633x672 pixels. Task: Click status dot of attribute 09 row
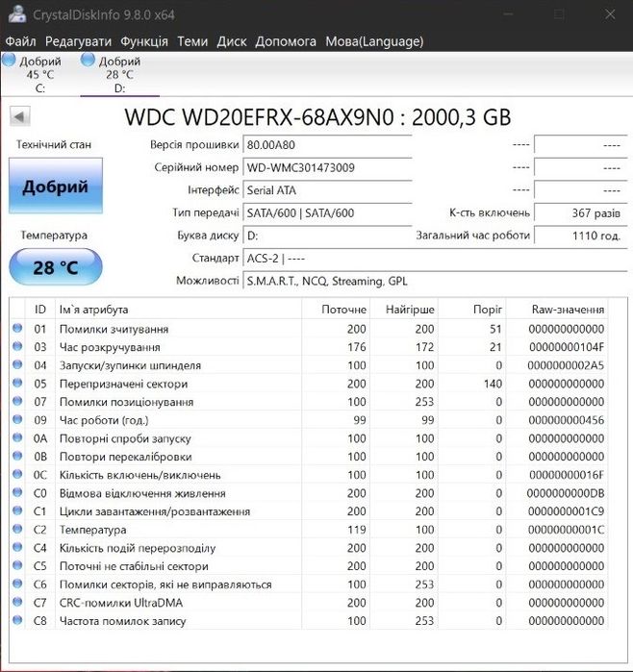click(17, 419)
